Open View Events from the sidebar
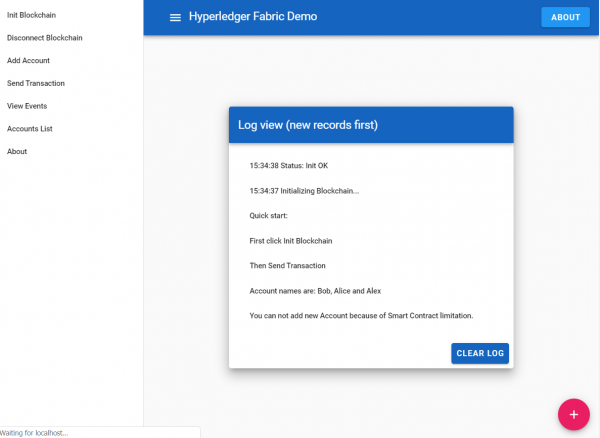 click(27, 106)
